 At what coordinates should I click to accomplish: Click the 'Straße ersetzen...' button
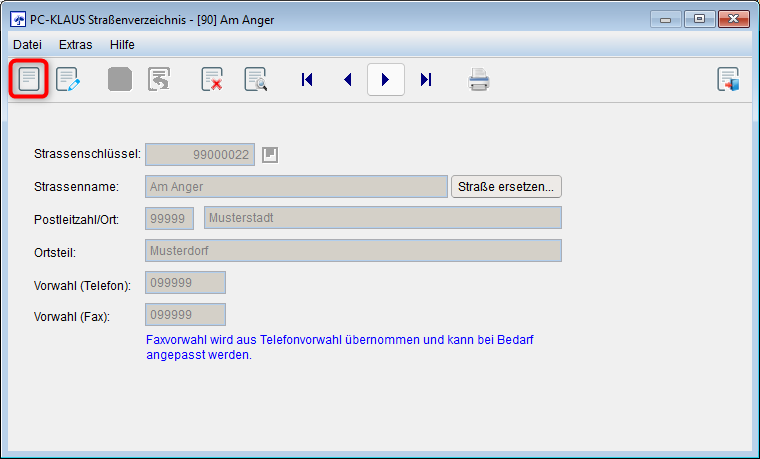(507, 186)
